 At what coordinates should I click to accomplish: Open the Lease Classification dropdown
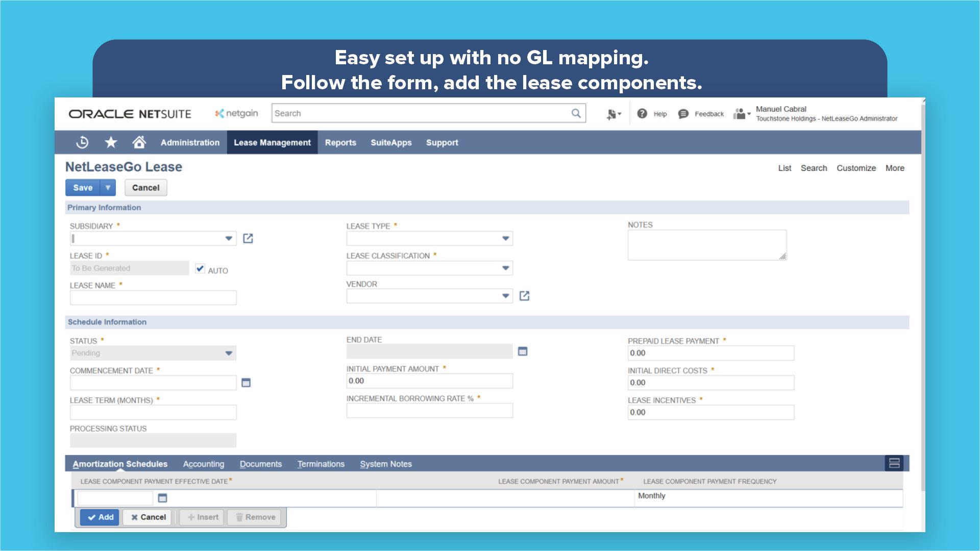point(505,268)
